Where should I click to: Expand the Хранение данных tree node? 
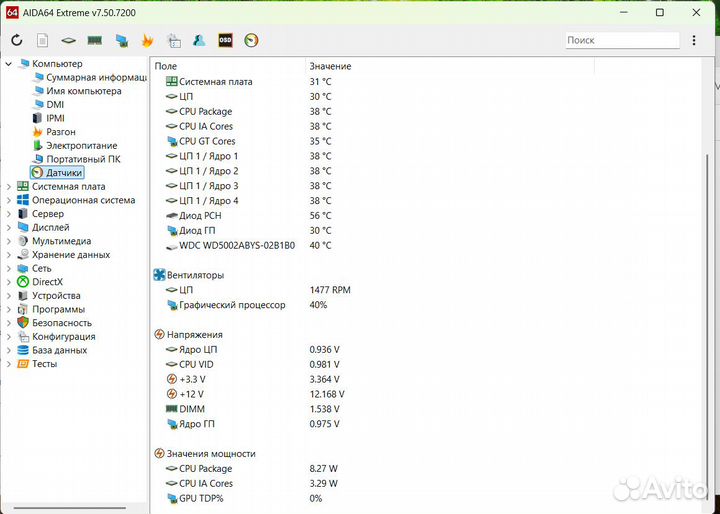[9, 255]
